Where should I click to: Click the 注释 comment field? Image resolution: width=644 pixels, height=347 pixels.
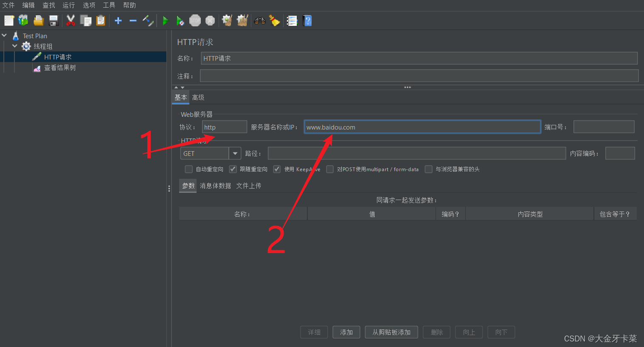click(x=419, y=76)
